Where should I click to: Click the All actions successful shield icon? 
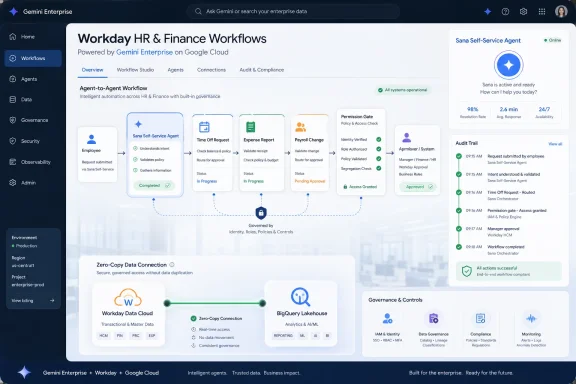click(x=467, y=271)
